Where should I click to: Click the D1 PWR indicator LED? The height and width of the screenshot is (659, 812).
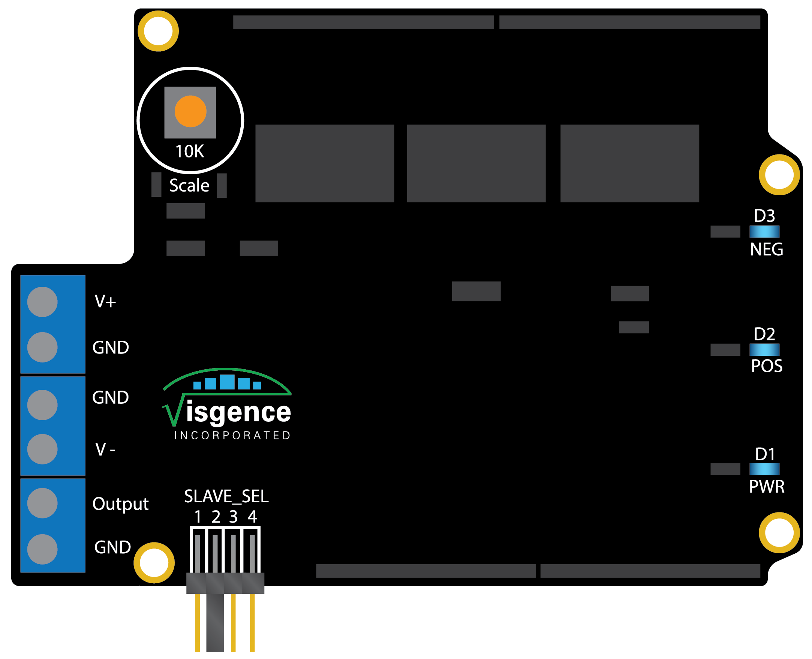pos(764,470)
